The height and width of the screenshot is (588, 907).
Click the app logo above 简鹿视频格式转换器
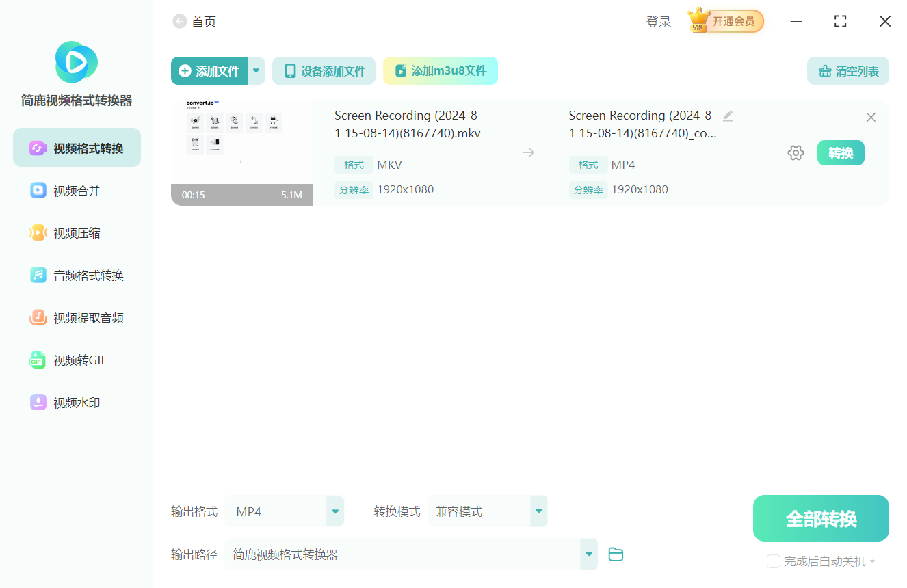point(77,62)
